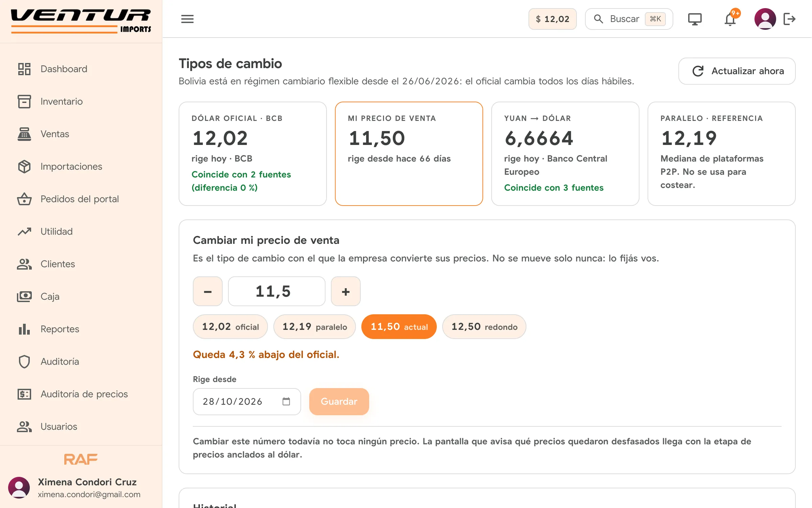
Task: Open the calendar picker icon
Action: point(286,402)
